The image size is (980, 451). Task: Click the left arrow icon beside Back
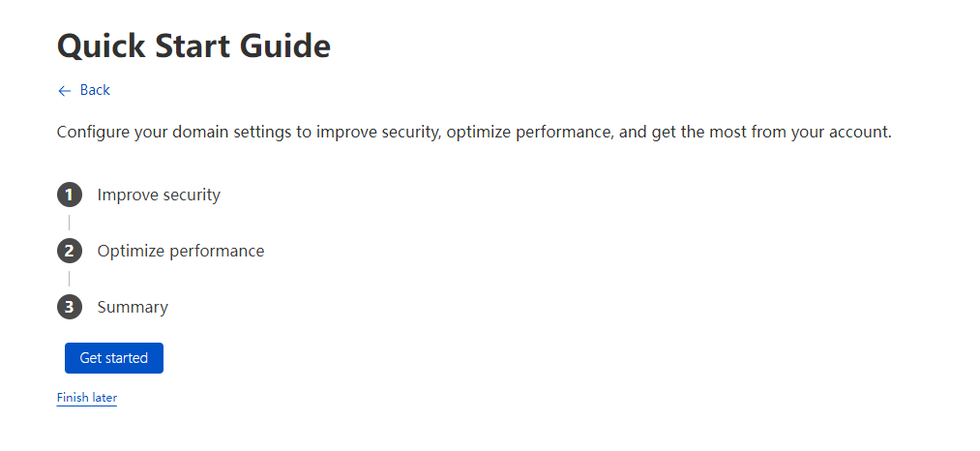(x=65, y=91)
